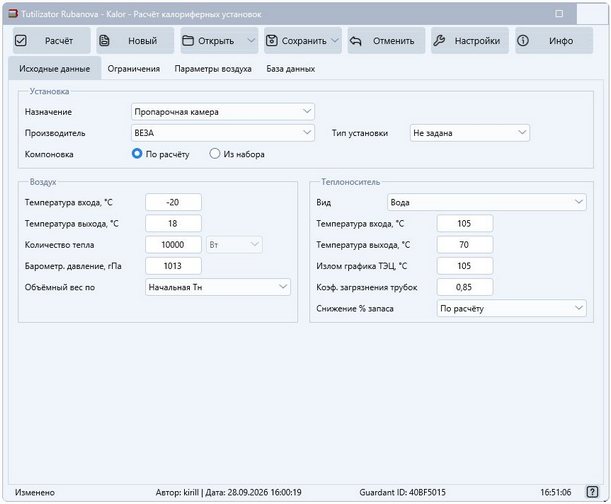The image size is (611, 504).
Task: Click Автор: kirill date status text
Action: pos(228,492)
